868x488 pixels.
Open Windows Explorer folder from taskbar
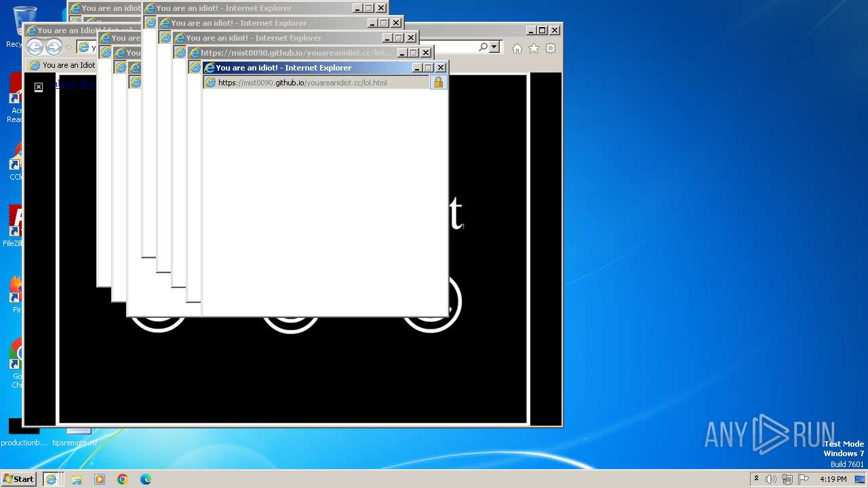[77, 479]
